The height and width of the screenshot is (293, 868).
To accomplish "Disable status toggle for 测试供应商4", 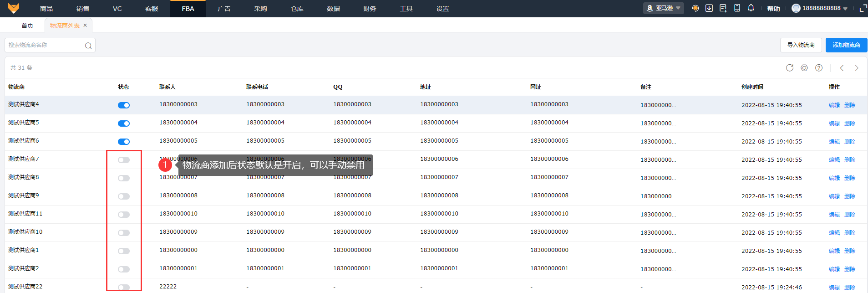I will pos(124,105).
